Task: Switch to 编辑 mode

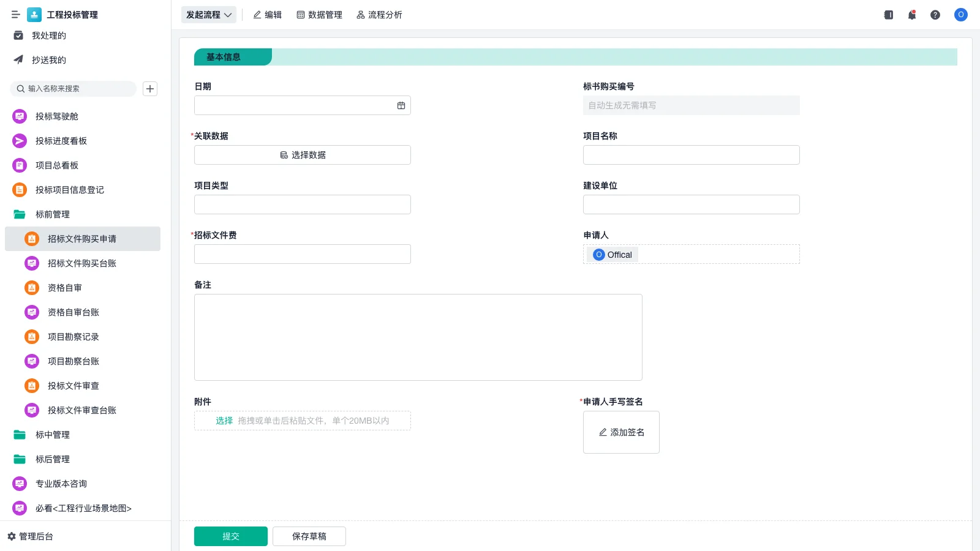Action: tap(268, 15)
